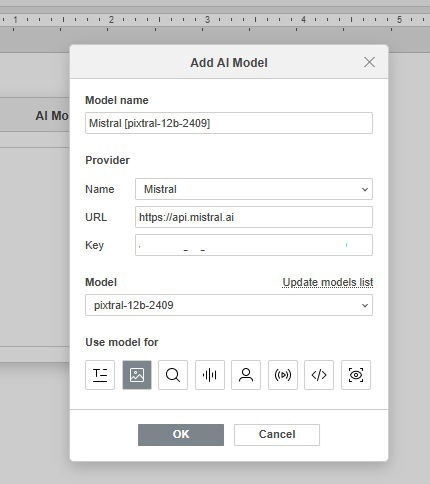Open the provider Name dropdown showing Mistral

coord(254,189)
